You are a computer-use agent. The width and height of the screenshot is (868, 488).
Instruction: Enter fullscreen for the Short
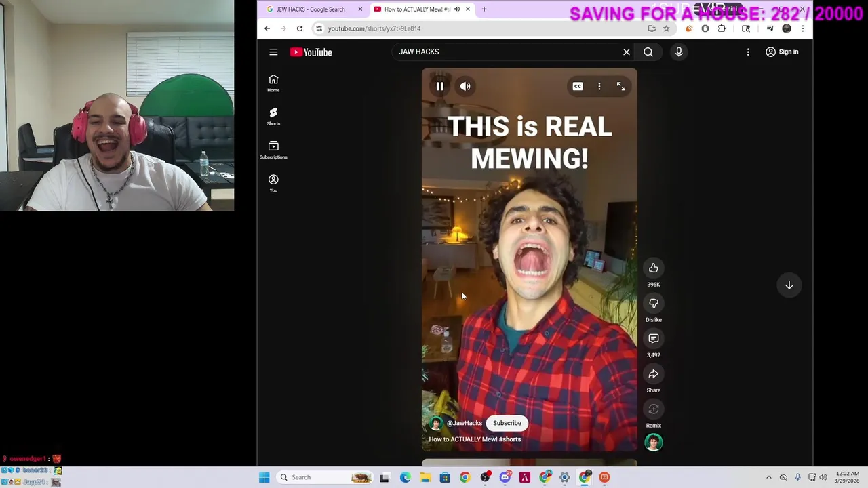point(621,86)
